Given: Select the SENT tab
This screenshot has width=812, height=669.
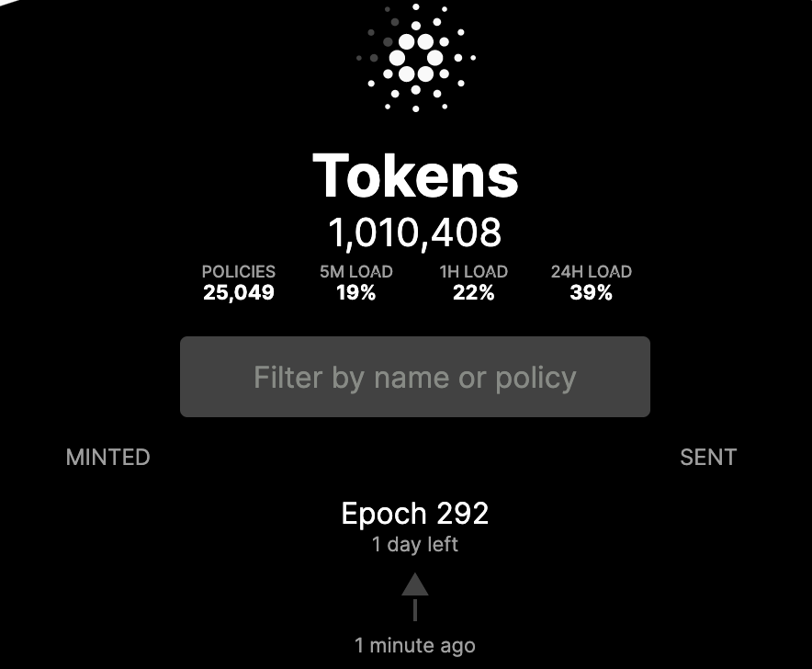Looking at the screenshot, I should coord(708,457).
